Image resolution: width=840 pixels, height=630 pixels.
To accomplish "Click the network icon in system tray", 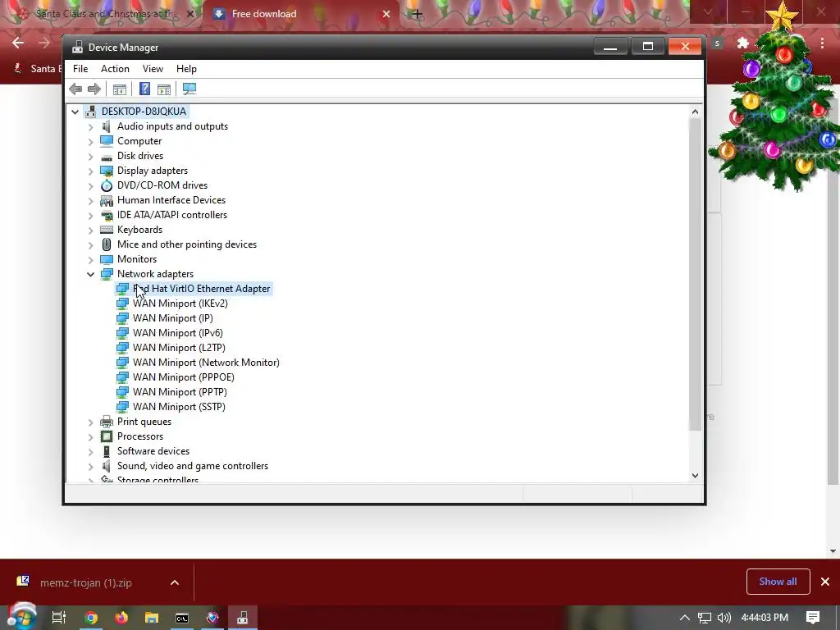I will click(705, 618).
